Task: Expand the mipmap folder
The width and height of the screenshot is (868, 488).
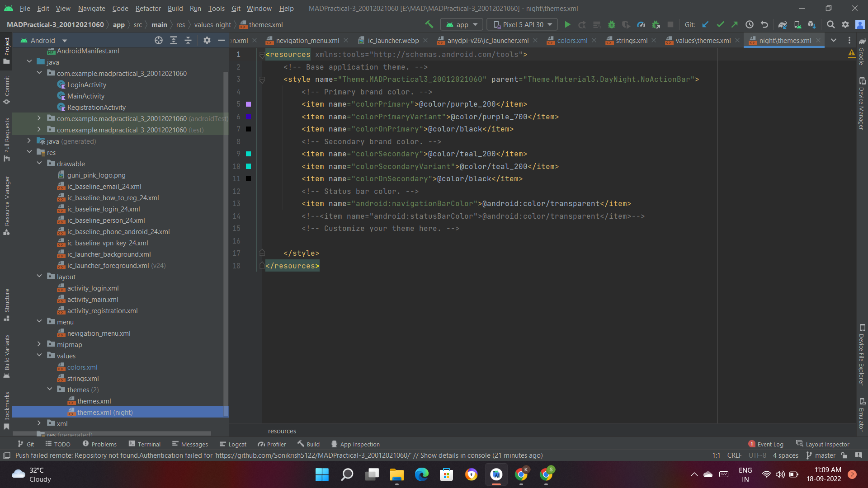Action: coord(39,344)
